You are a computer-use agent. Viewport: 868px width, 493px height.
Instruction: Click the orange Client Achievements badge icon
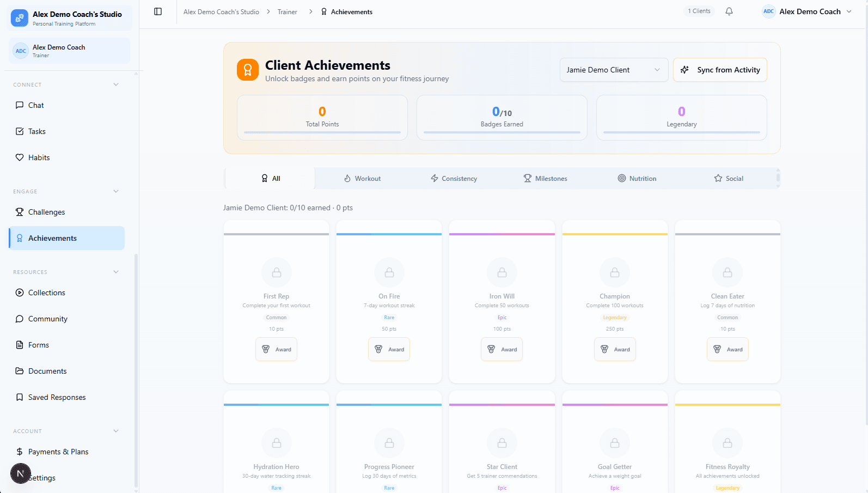(248, 70)
